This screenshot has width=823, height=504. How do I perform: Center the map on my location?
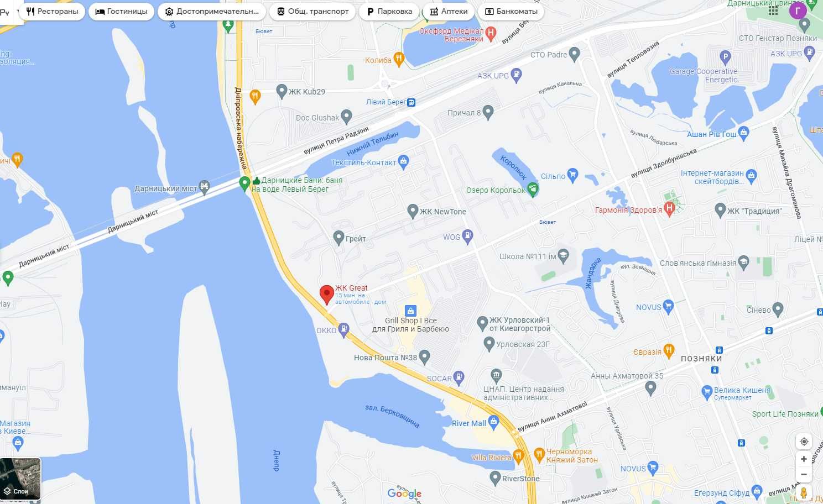coord(804,442)
